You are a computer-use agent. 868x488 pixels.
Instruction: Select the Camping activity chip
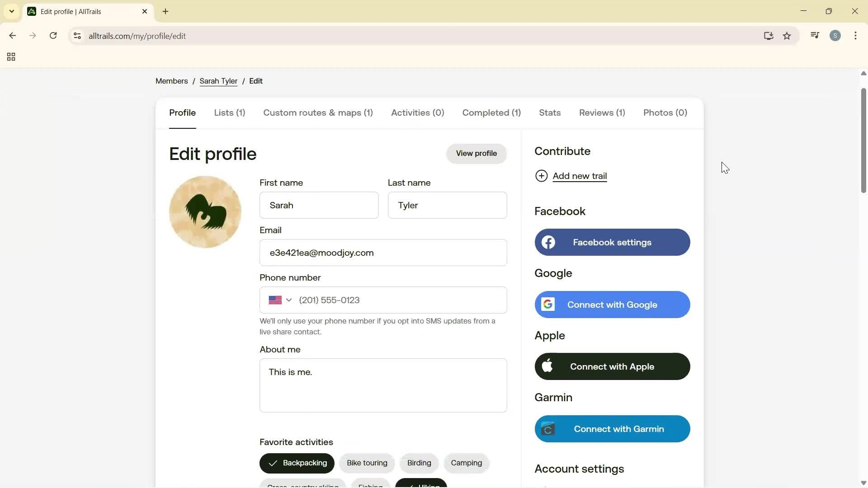pyautogui.click(x=466, y=463)
